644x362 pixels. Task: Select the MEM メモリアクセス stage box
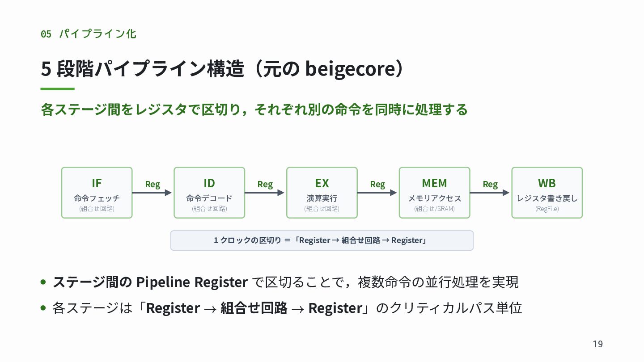(x=435, y=193)
